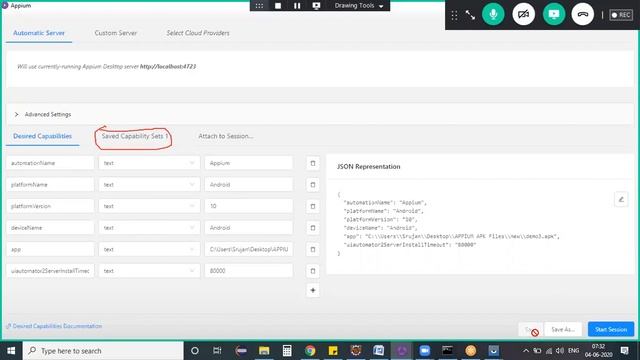Open File Explorer from taskbar
Screen dimensions: 640x360
tap(264, 351)
